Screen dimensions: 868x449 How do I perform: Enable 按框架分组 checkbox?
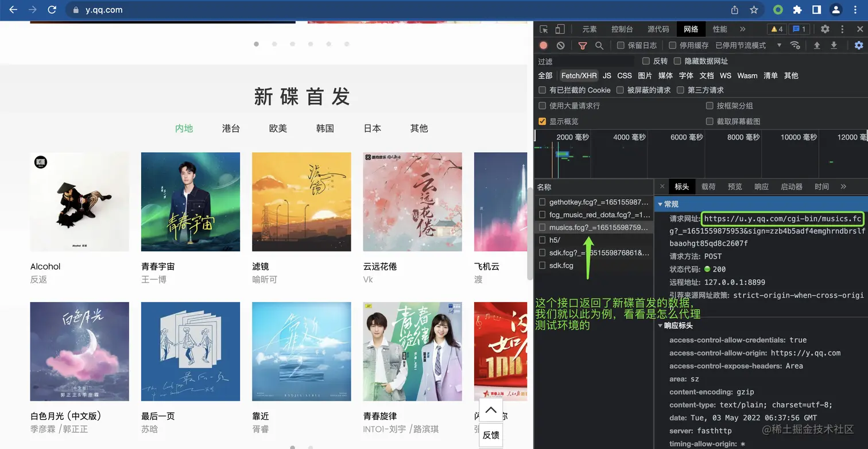[x=710, y=106]
